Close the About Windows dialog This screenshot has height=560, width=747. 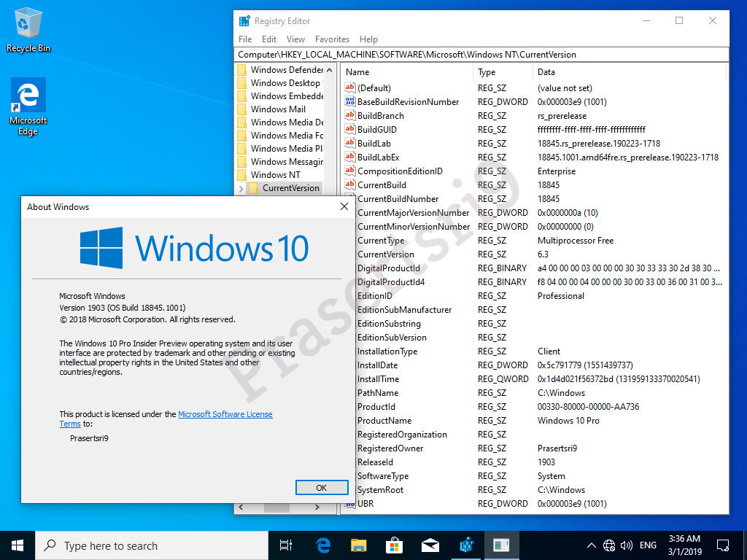click(344, 206)
